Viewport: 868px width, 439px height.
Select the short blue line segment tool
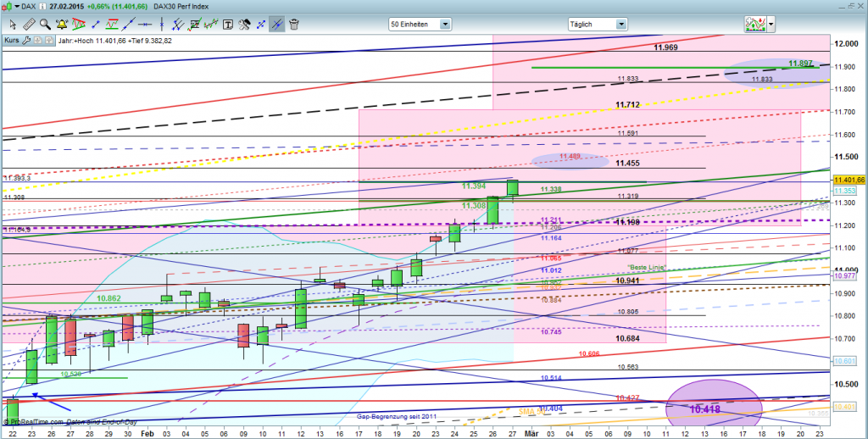(x=95, y=25)
